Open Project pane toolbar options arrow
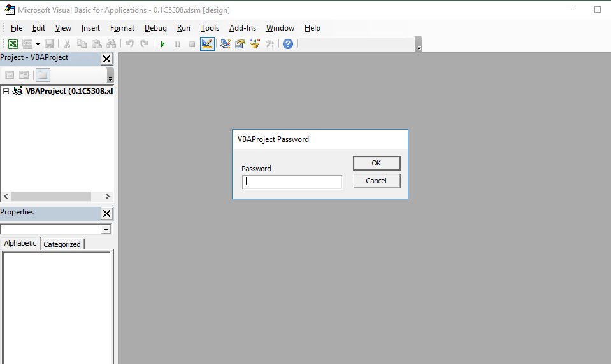This screenshot has height=364, width=611. 110,75
